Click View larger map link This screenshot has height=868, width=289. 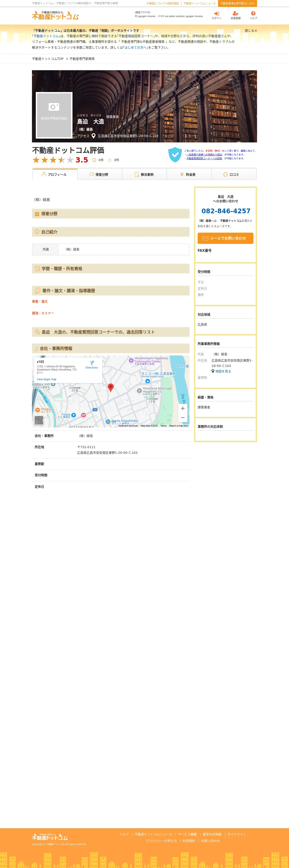tap(47, 379)
